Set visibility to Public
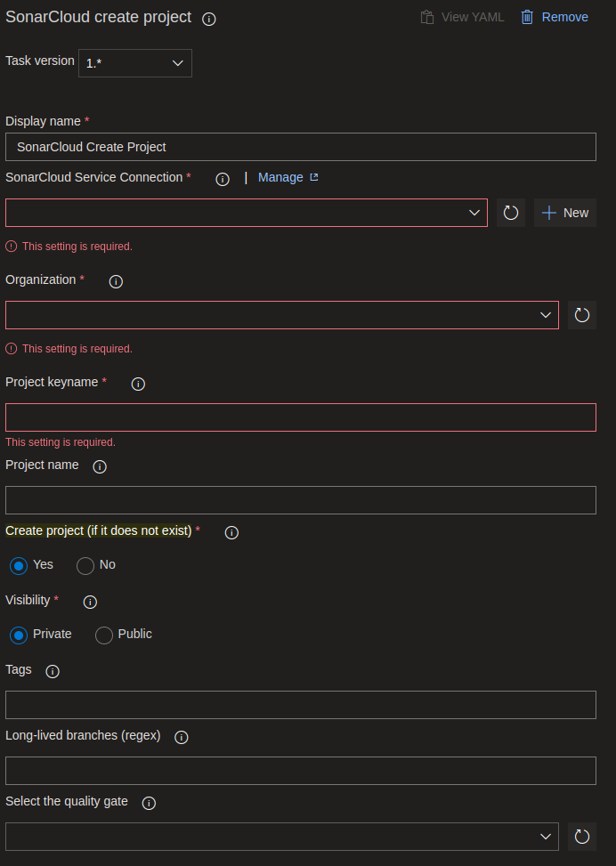Viewport: 616px width, 866px height. 104,635
